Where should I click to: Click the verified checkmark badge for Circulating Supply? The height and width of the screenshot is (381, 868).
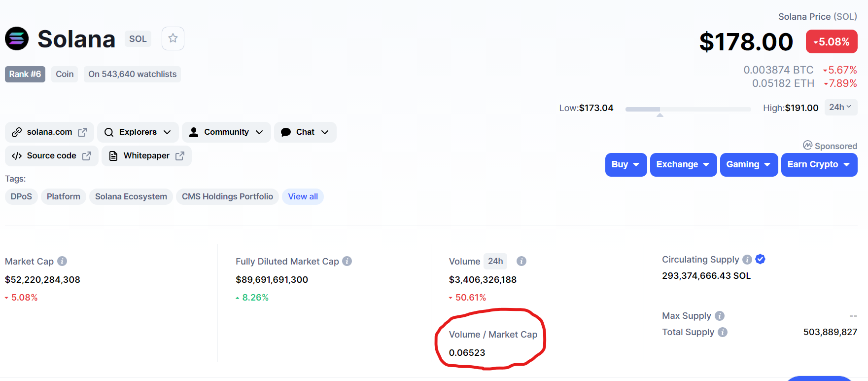click(760, 259)
